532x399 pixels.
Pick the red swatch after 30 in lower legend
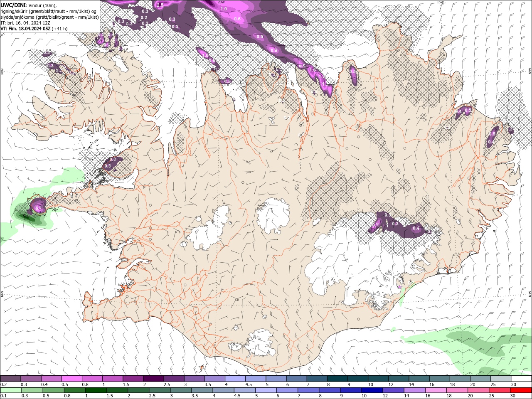521,390
